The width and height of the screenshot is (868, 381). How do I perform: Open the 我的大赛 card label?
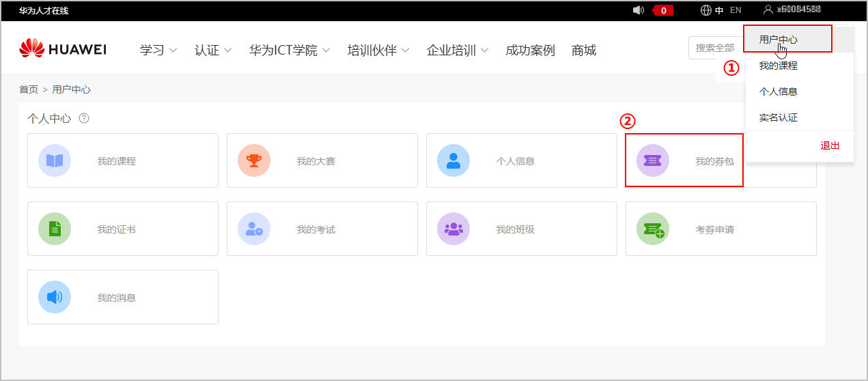316,161
